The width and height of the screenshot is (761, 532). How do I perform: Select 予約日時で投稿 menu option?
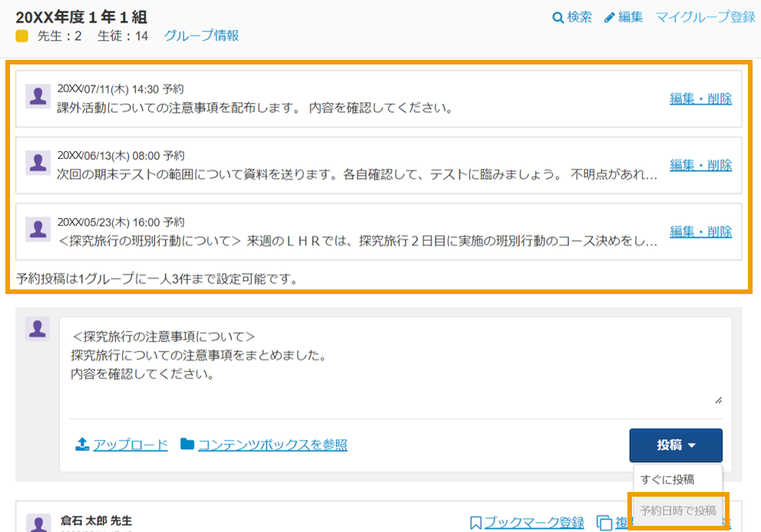678,511
